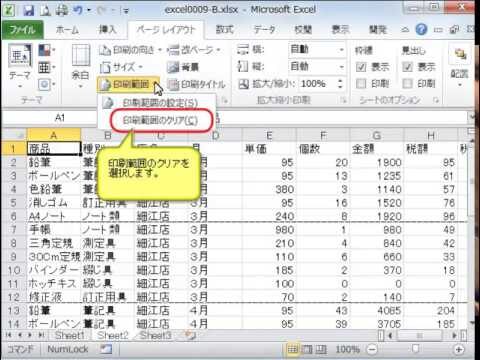
Task: Switch to the データ tab
Action: (264, 30)
